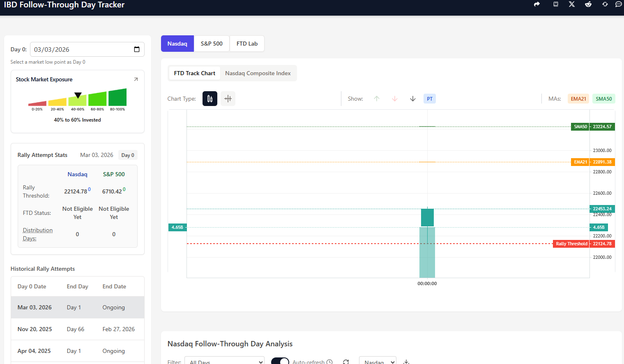This screenshot has height=364, width=624.
Task: Open the All Days filter dropdown
Action: click(224, 361)
